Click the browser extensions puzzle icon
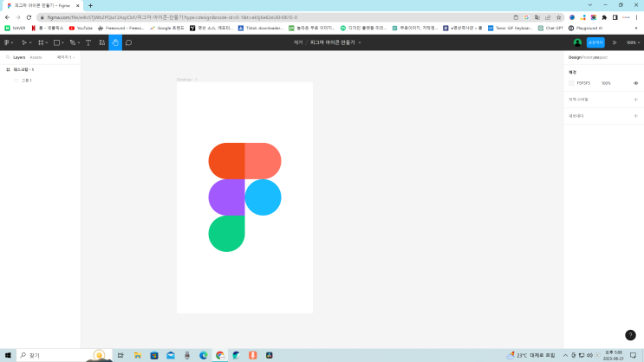This screenshot has width=644, height=362. (604, 17)
